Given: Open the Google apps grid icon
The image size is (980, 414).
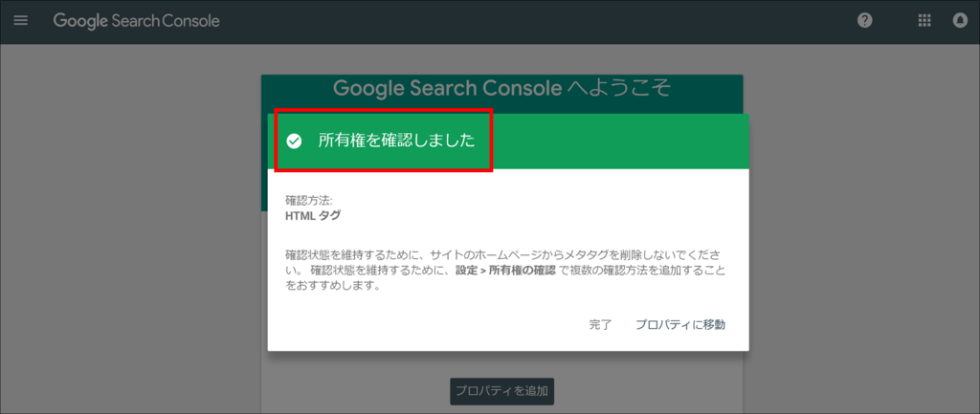Looking at the screenshot, I should tap(924, 21).
